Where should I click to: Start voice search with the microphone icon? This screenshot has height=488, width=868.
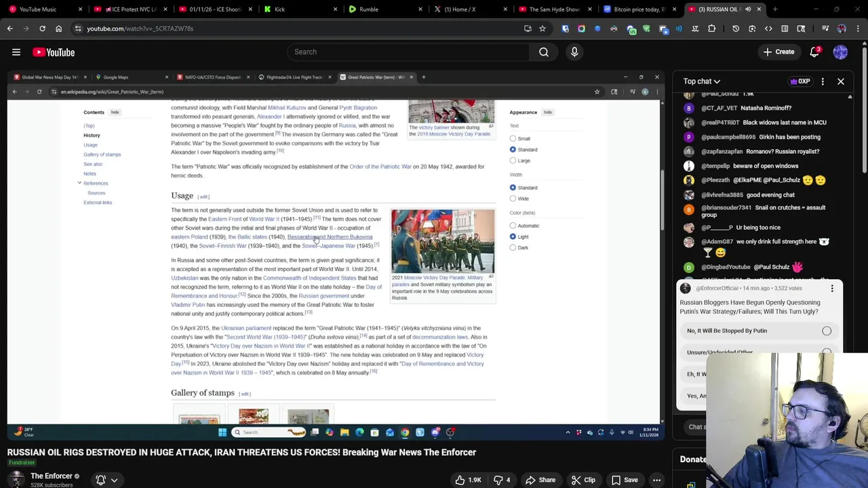point(574,52)
